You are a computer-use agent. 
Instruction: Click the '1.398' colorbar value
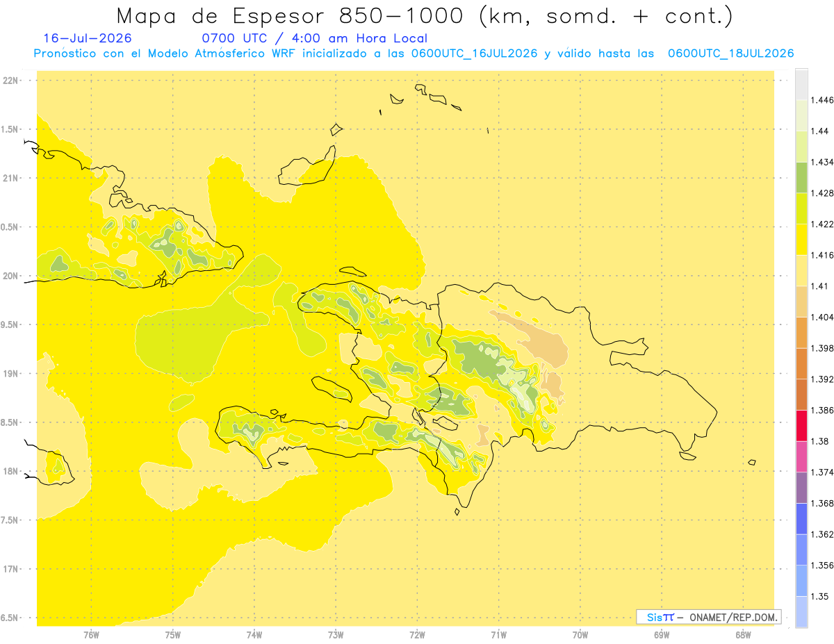[x=821, y=349]
